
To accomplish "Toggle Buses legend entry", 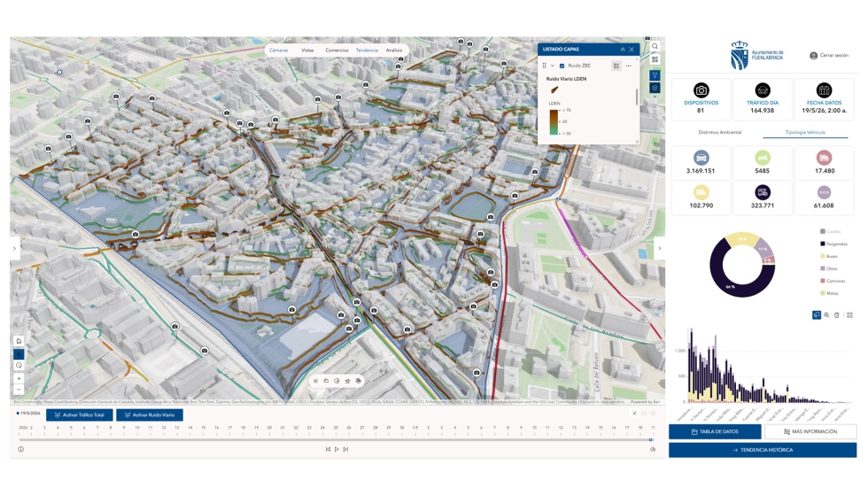I will point(829,256).
